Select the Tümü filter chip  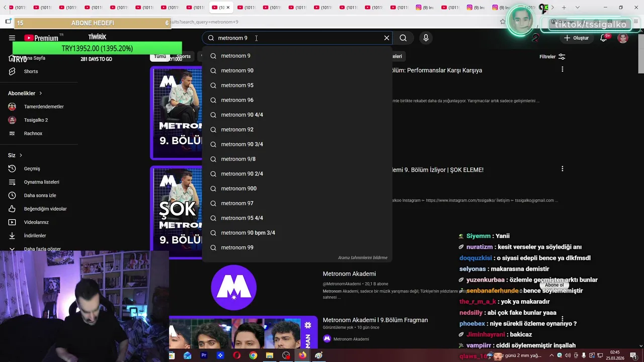(160, 56)
